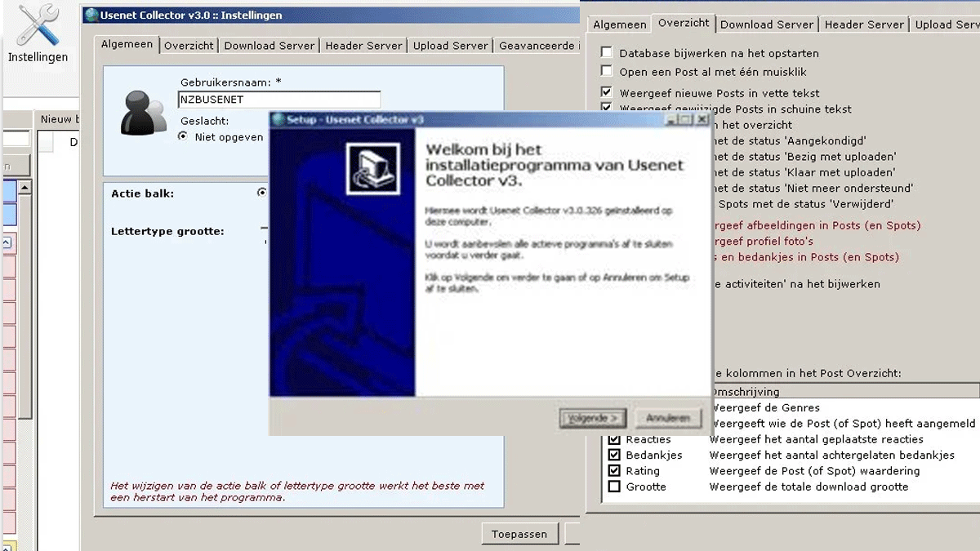Toggle 'Open een Post al met één muisklik'
The image size is (980, 551).
607,71
